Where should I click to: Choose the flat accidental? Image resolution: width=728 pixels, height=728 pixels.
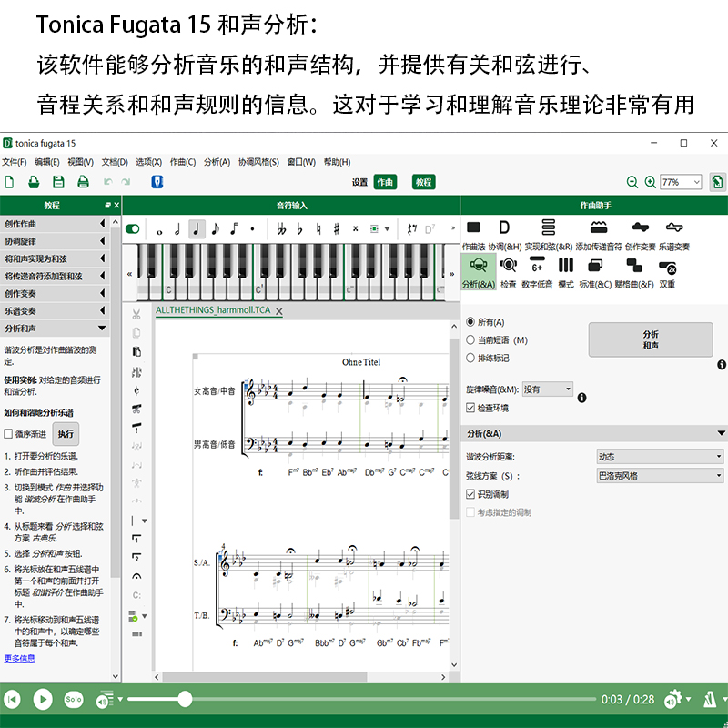point(300,229)
